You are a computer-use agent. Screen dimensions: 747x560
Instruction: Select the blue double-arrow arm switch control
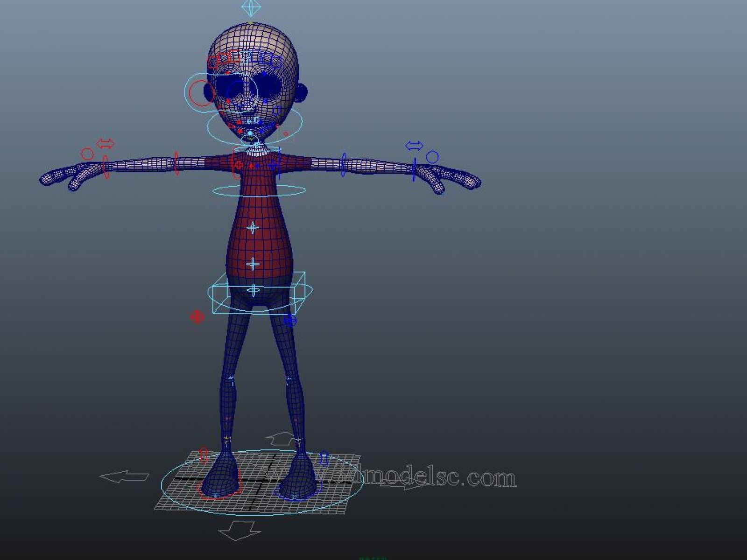point(414,146)
